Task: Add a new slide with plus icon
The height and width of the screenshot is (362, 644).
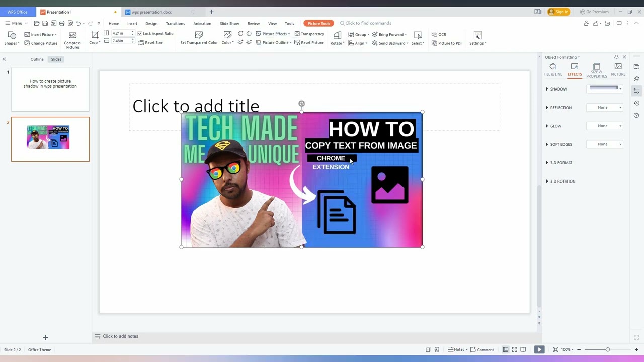Action: click(x=45, y=337)
